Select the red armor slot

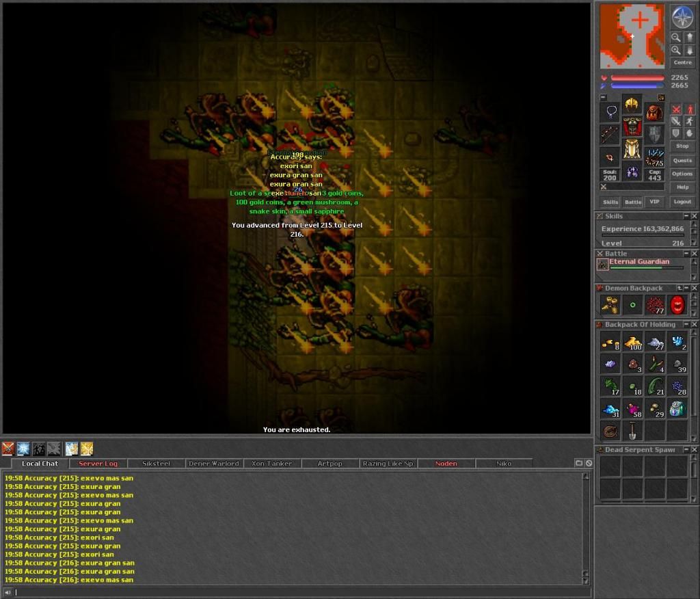click(x=632, y=127)
